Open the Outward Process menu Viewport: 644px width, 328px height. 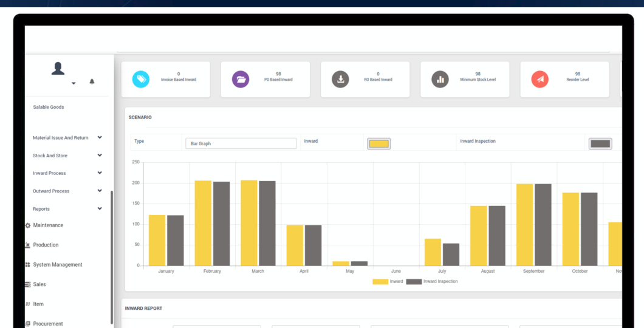click(51, 191)
